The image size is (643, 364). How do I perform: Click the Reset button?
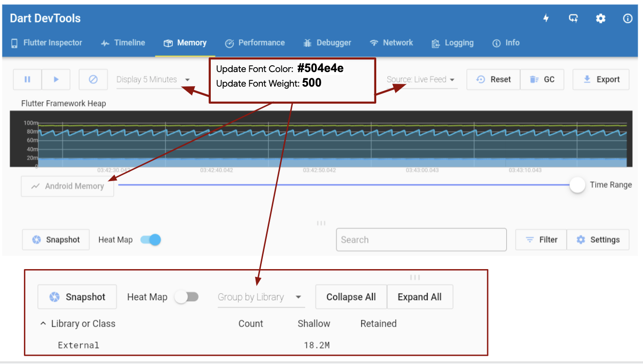point(493,79)
